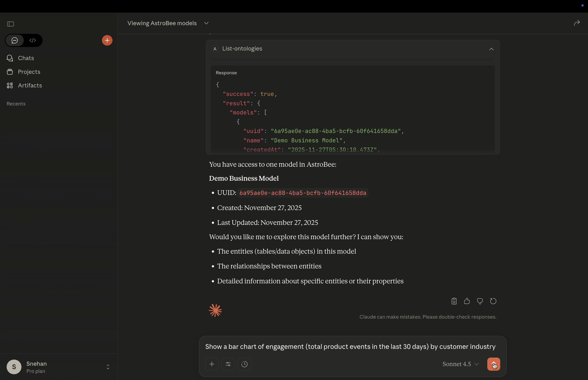Screen dimensions: 588x380
Task: Switch to chat mode toggle
Action: [15, 40]
